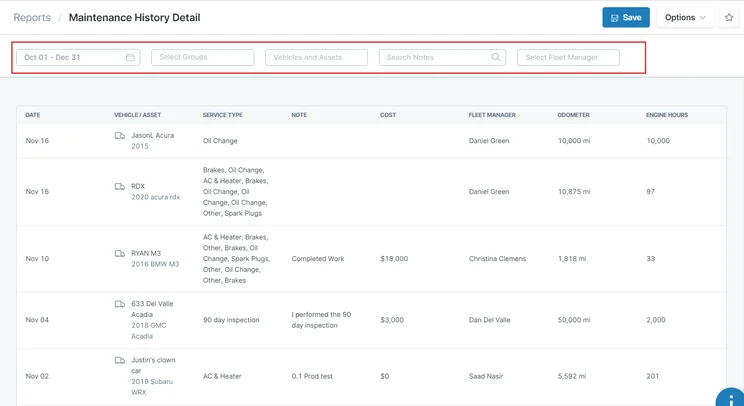
Task: Click the Nov 04 date cell
Action: coord(37,320)
